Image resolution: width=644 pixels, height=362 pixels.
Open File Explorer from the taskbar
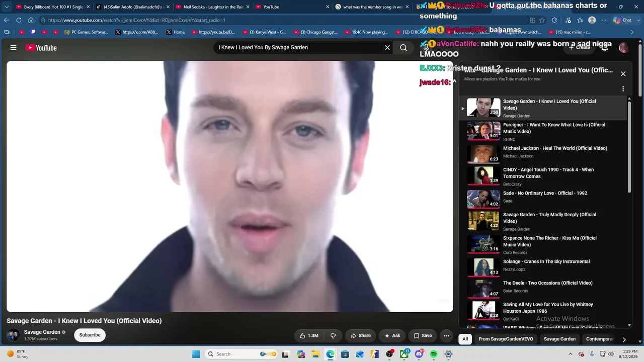[x=315, y=354]
